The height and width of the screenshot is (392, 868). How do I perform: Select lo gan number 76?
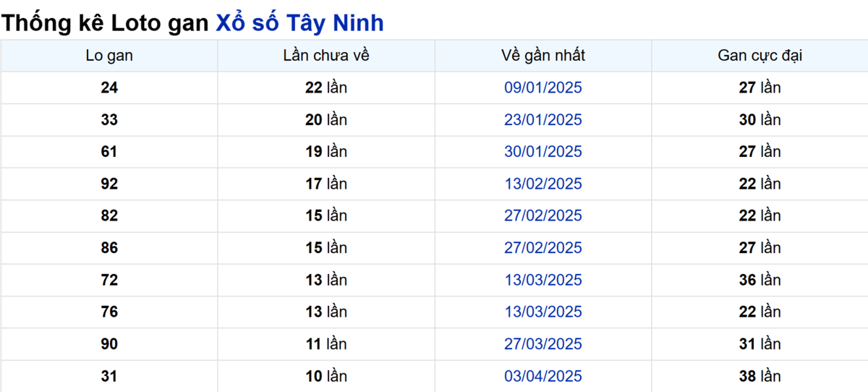coord(109,312)
